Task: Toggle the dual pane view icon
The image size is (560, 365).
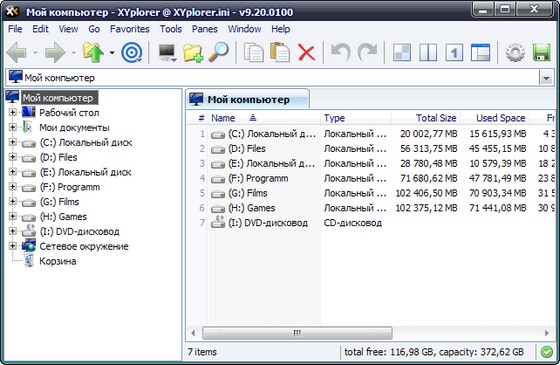Action: [428, 53]
